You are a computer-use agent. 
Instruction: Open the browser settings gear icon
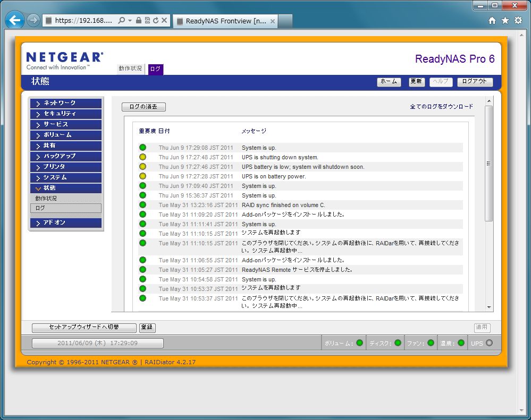pos(518,21)
